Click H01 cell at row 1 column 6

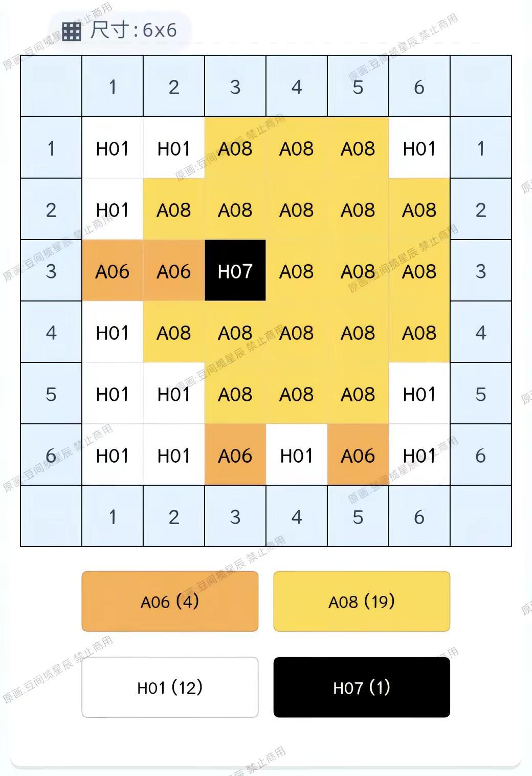(419, 148)
